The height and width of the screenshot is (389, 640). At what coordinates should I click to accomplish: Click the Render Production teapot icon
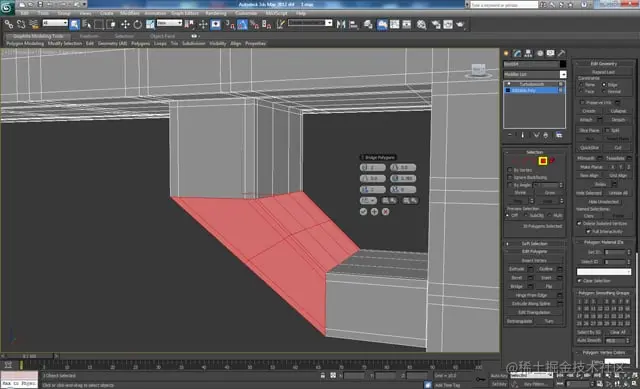point(460,24)
